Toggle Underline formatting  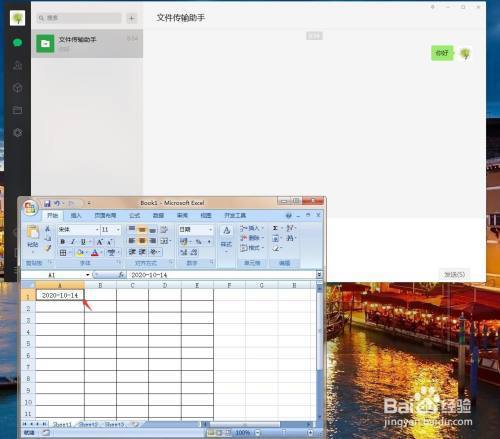83,242
